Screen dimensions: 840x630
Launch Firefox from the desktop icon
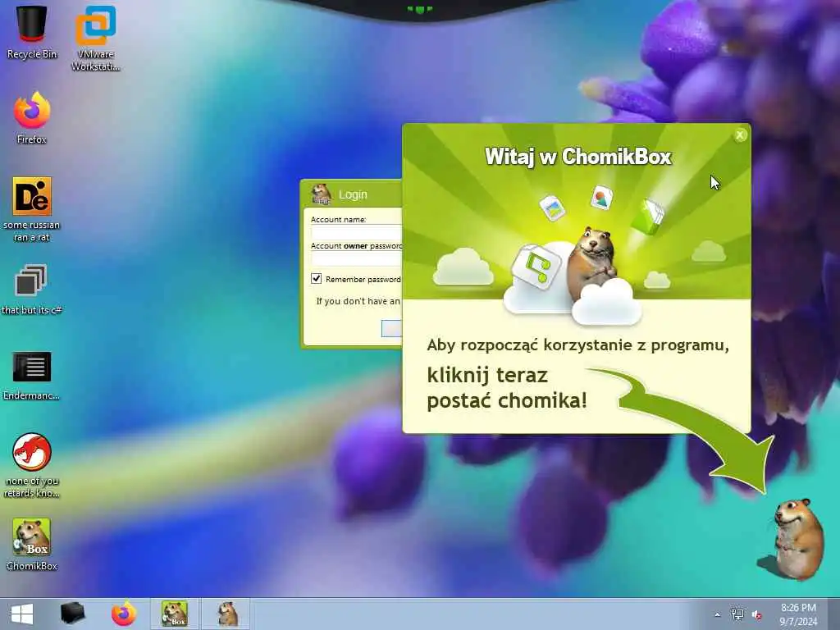[x=32, y=118]
